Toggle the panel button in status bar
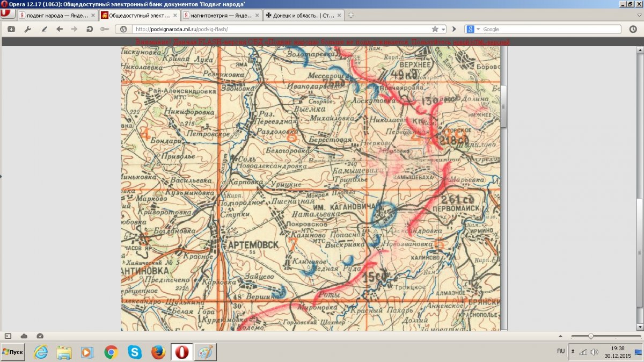644x362 pixels. (8, 336)
